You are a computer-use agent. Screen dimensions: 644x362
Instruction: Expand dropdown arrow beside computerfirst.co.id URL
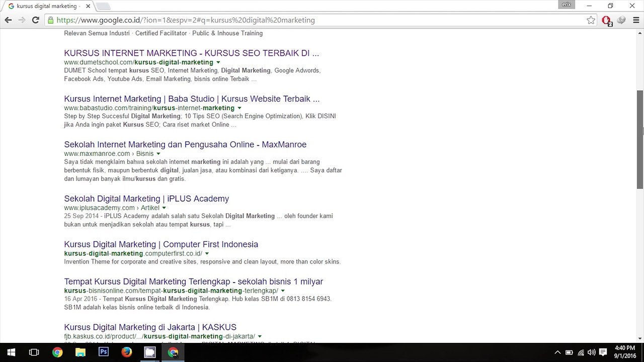coord(207,254)
